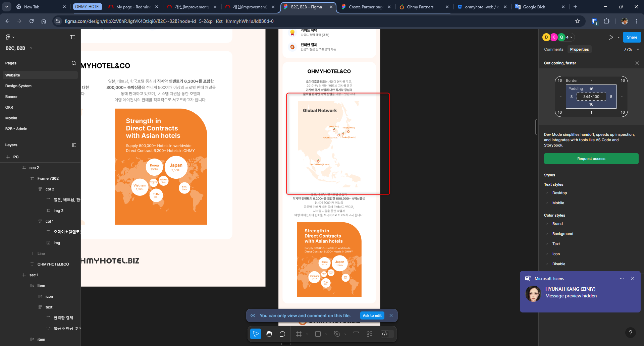Switch to the Comments tab
Image resolution: width=644 pixels, height=346 pixels.
click(553, 49)
